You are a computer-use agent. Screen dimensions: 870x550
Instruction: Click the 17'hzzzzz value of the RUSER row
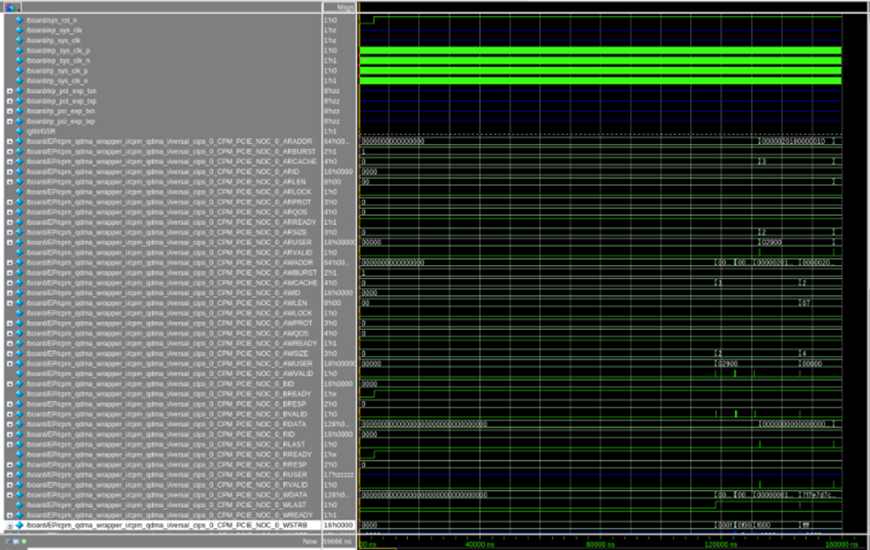pos(339,475)
